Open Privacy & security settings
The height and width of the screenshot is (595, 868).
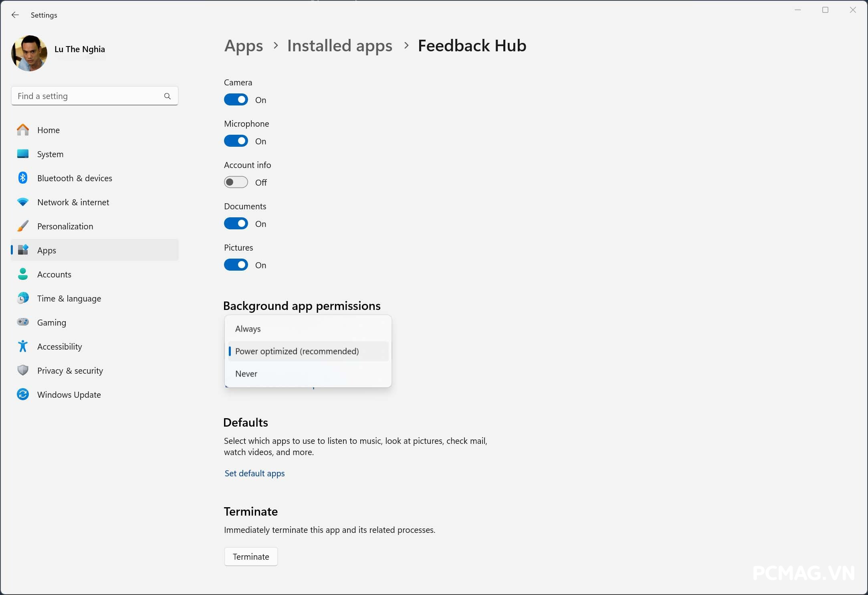(70, 370)
